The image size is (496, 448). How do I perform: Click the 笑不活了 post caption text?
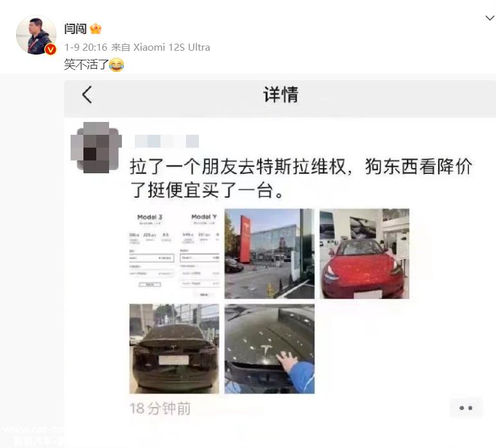click(x=87, y=65)
